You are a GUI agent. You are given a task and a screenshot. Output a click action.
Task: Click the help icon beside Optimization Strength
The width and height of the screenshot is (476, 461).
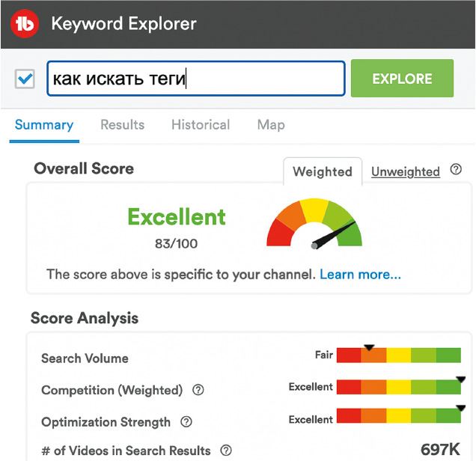click(x=186, y=422)
